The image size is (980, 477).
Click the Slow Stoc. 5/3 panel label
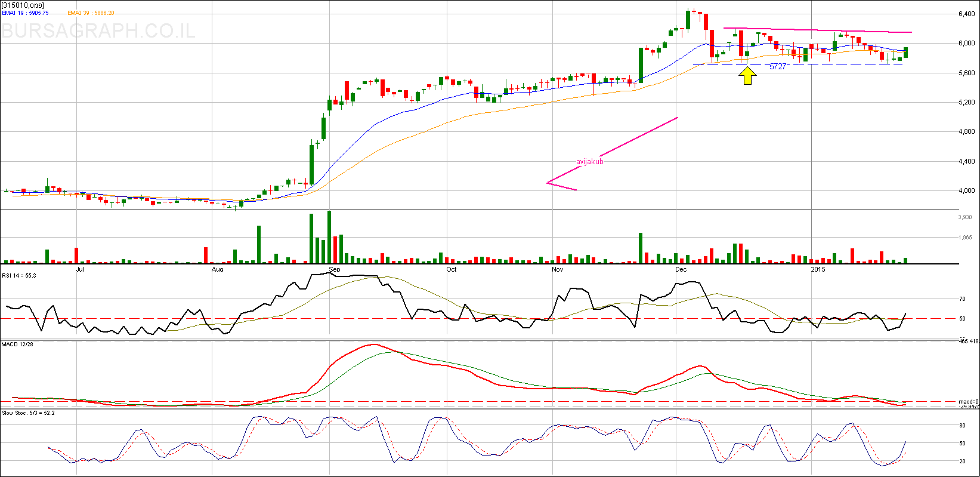[28, 413]
